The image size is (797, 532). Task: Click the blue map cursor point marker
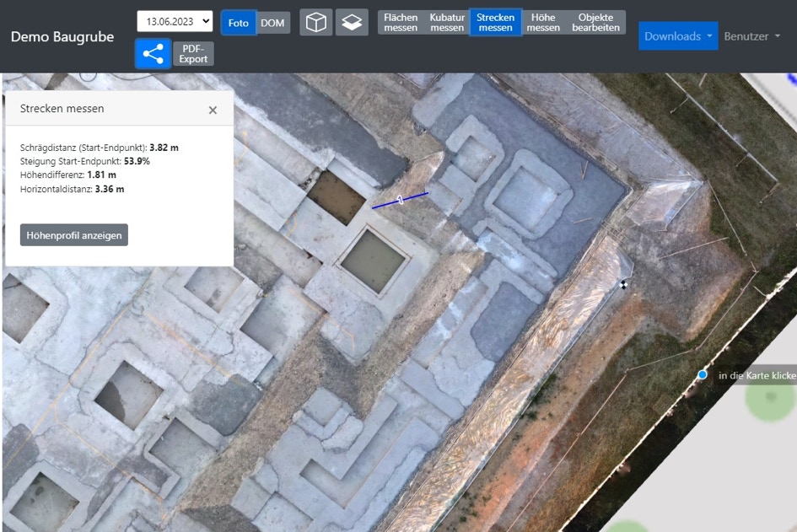[x=703, y=374]
